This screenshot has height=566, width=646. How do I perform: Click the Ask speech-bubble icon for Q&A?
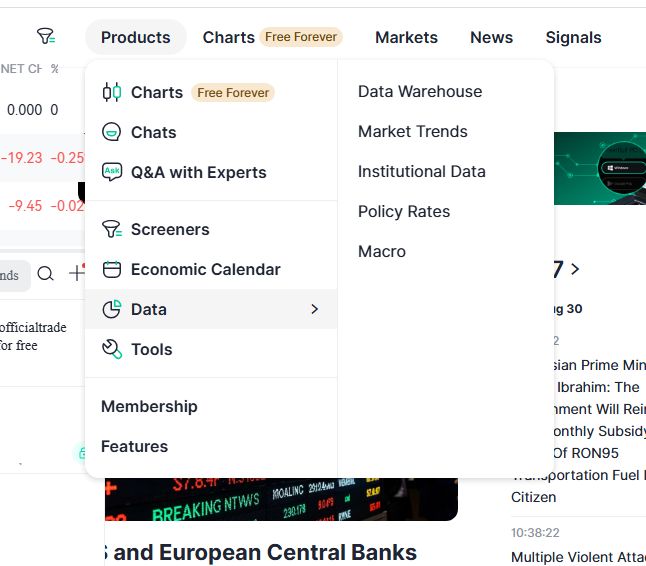point(112,172)
